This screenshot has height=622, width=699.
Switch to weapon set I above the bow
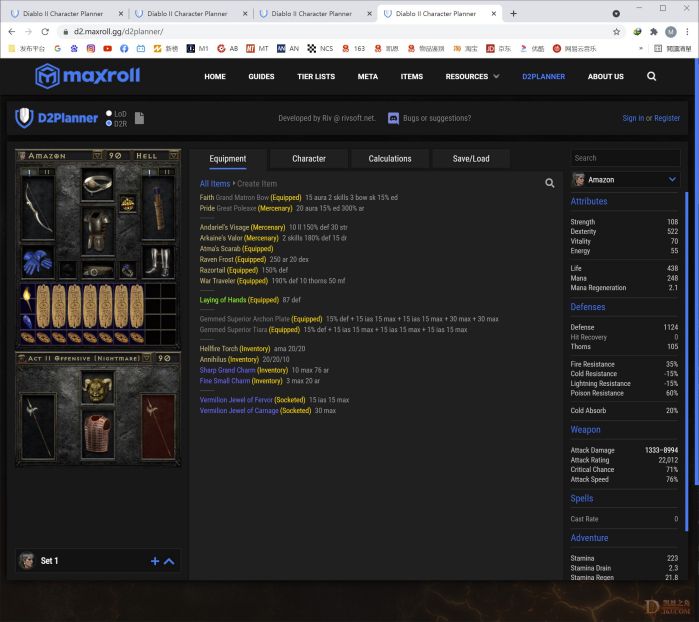click(30, 172)
